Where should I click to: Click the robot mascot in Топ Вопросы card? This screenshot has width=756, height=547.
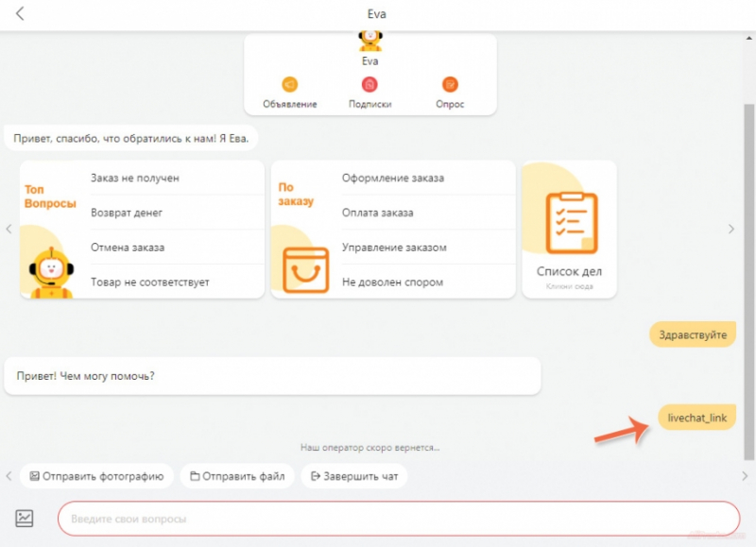[x=52, y=273]
